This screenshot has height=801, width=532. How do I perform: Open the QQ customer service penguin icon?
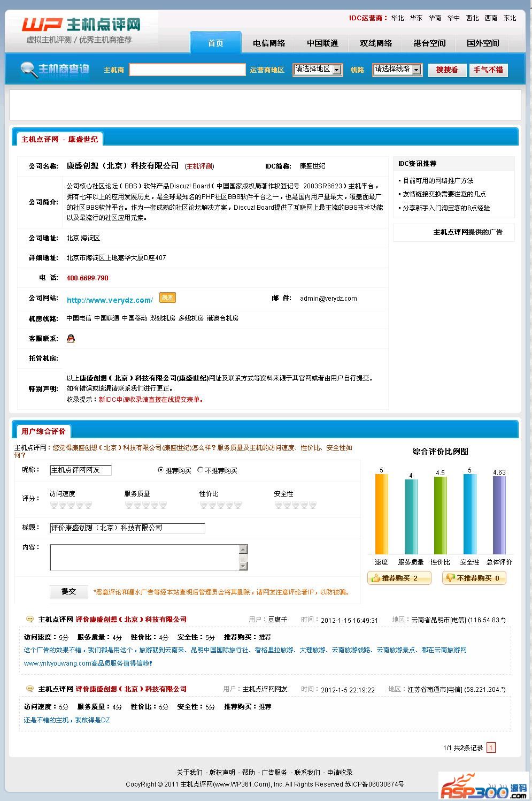click(71, 338)
